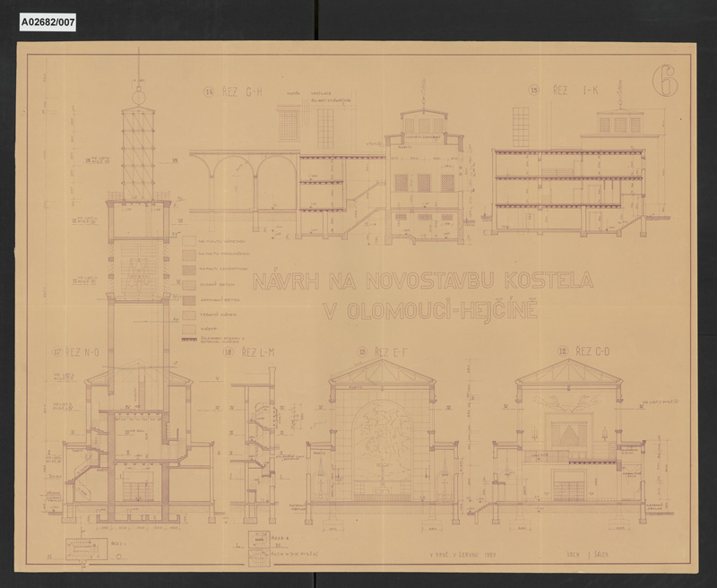Click the 'VENTILACE' annotation above section G-H
The image size is (717, 588).
click(321, 93)
